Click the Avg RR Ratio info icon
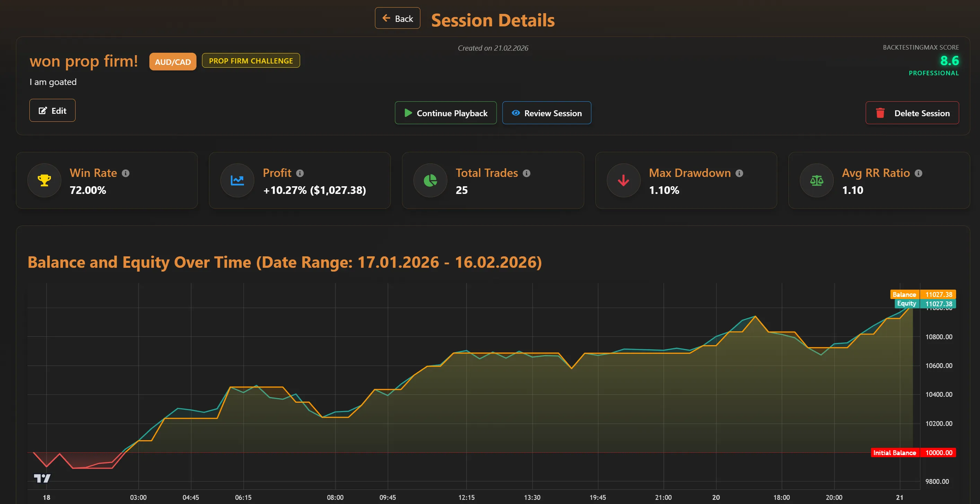Viewport: 980px width, 504px height. coord(918,173)
